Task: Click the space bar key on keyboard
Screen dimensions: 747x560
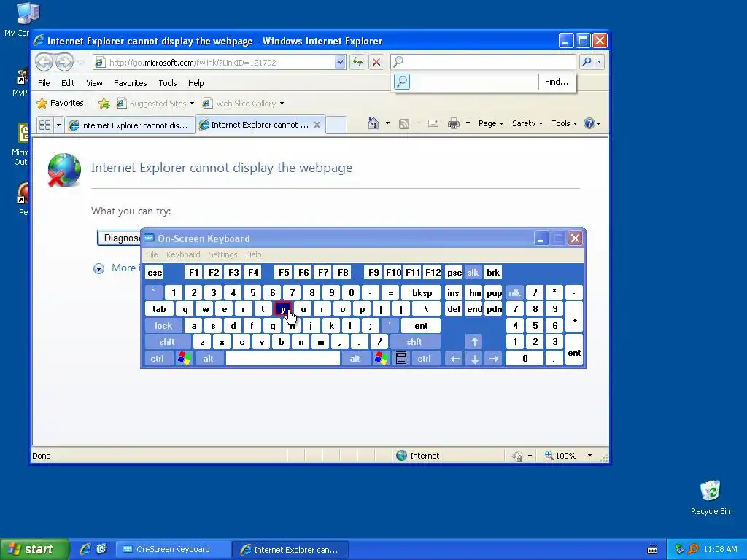Action: (x=283, y=359)
